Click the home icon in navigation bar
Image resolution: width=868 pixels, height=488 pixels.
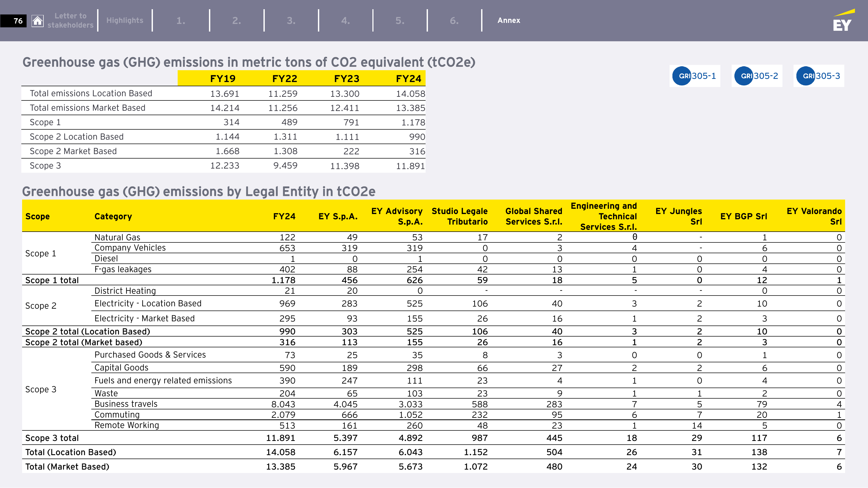(37, 21)
